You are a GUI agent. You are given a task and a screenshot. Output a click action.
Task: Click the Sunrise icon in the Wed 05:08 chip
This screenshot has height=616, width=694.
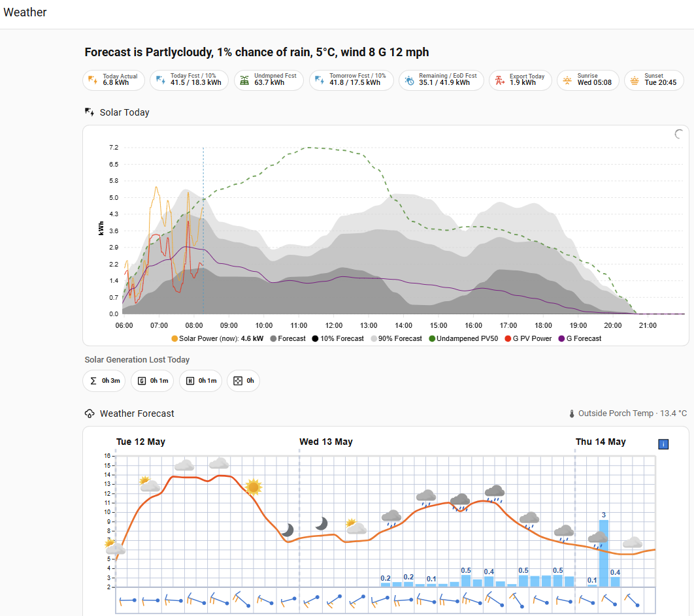click(567, 80)
